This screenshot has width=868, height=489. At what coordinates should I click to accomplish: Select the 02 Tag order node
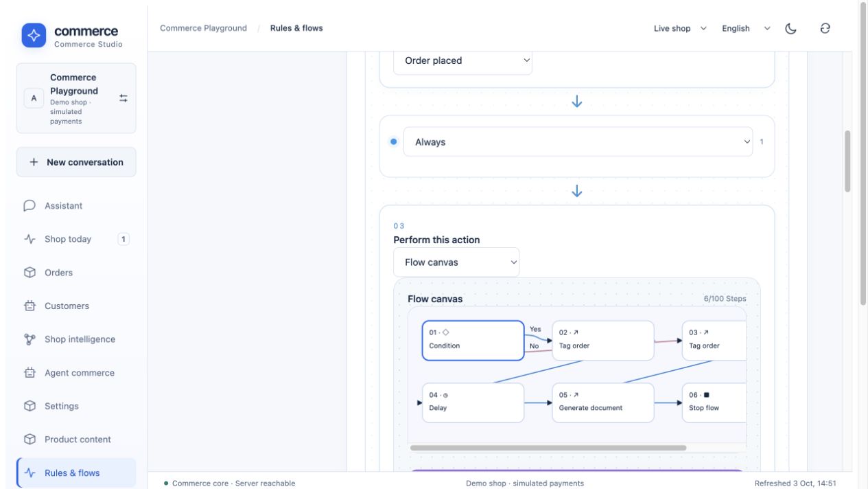tap(602, 341)
